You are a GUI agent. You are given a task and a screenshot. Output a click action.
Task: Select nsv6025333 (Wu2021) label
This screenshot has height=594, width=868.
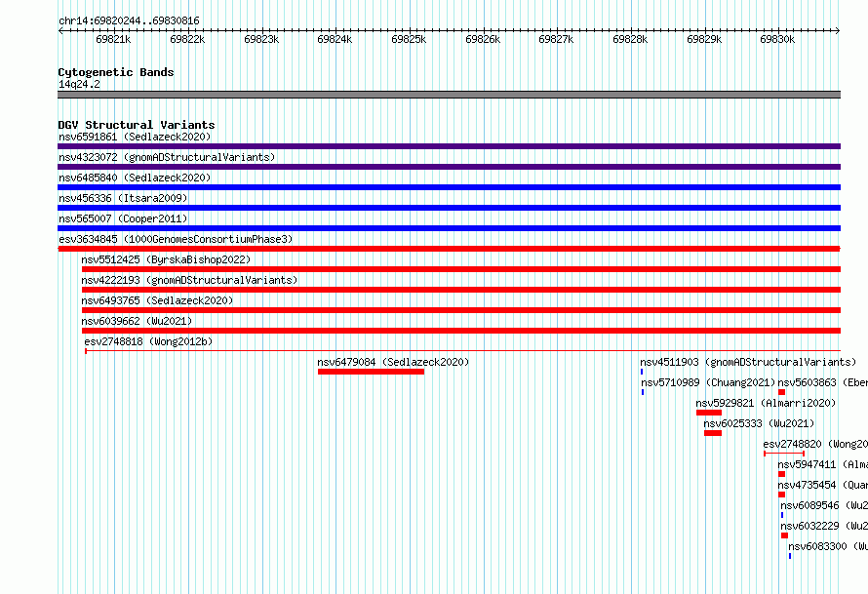click(759, 423)
